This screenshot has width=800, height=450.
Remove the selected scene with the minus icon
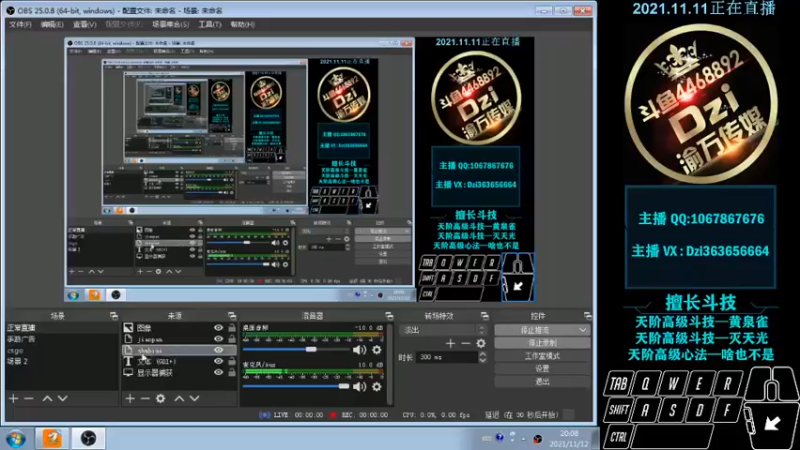[x=29, y=398]
